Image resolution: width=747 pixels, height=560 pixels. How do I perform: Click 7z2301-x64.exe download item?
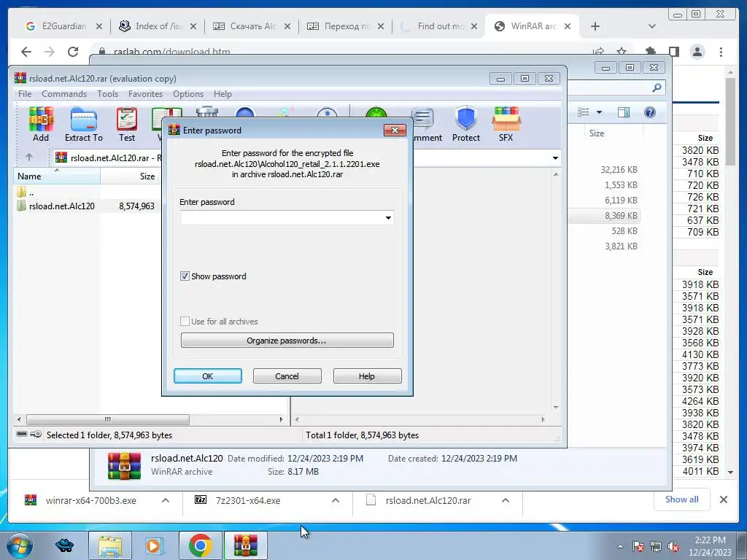(x=248, y=500)
